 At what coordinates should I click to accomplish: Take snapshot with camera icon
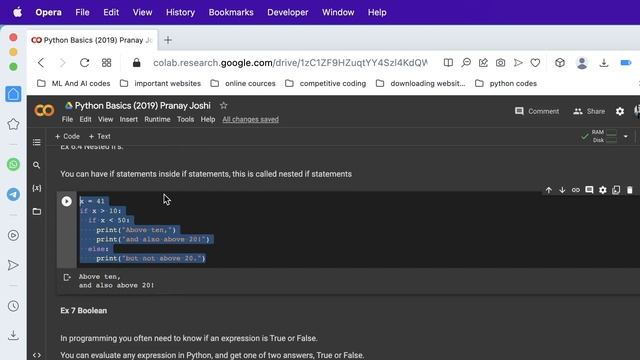[x=500, y=63]
